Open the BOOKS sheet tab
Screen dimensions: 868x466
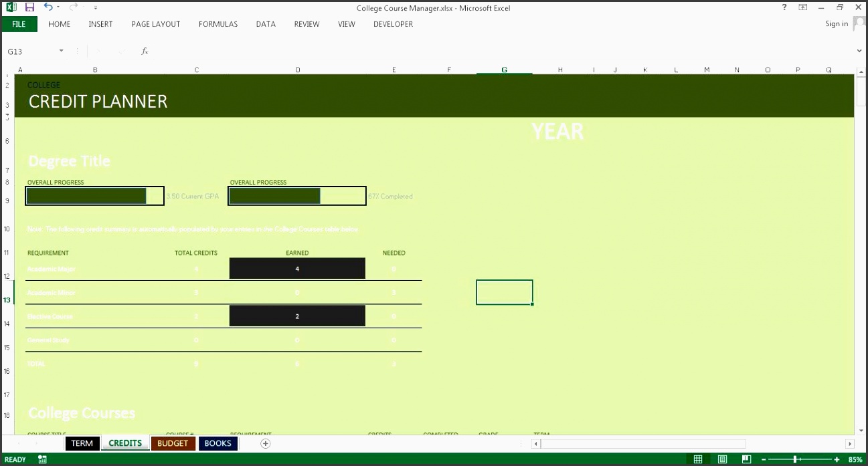click(218, 443)
